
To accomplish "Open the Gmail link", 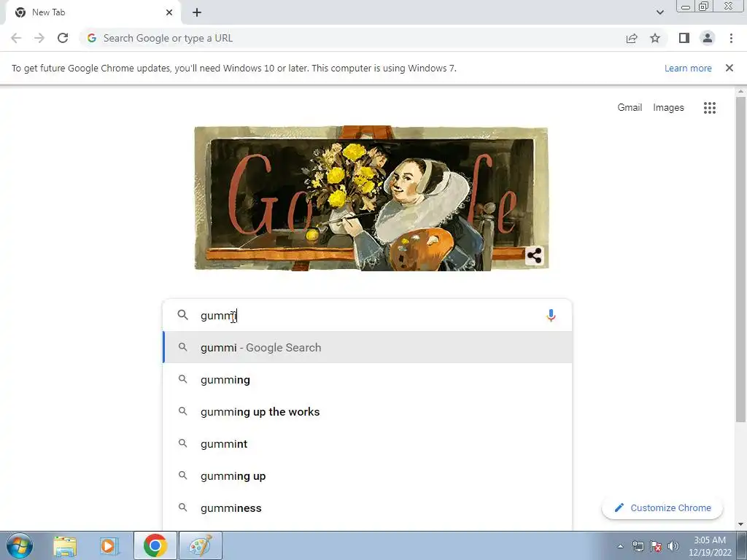I will pos(630,108).
